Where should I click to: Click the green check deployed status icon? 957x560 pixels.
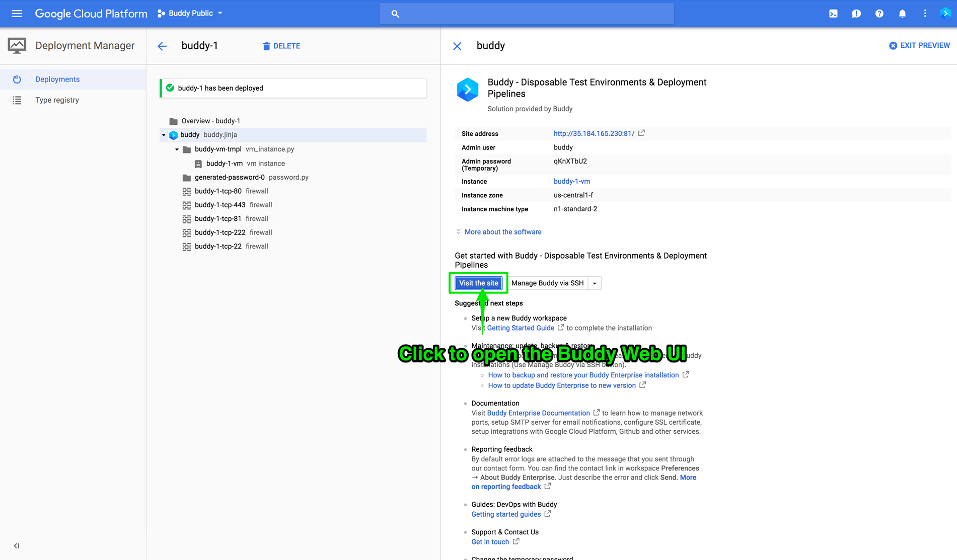(170, 88)
